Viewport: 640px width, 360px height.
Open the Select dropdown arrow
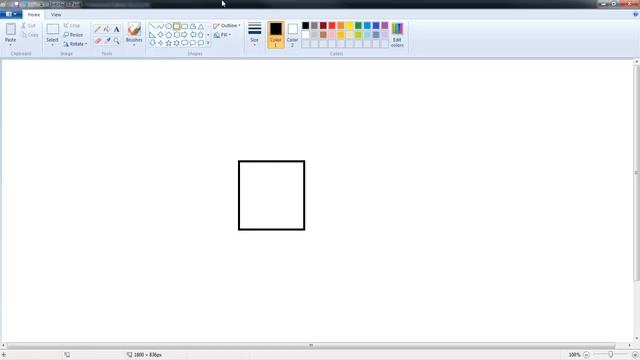point(52,44)
